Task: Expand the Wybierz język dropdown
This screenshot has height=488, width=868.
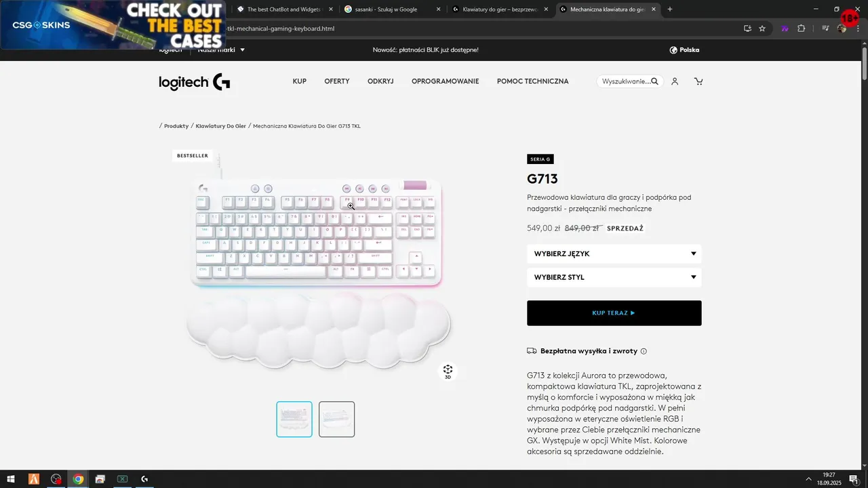Action: click(x=614, y=253)
